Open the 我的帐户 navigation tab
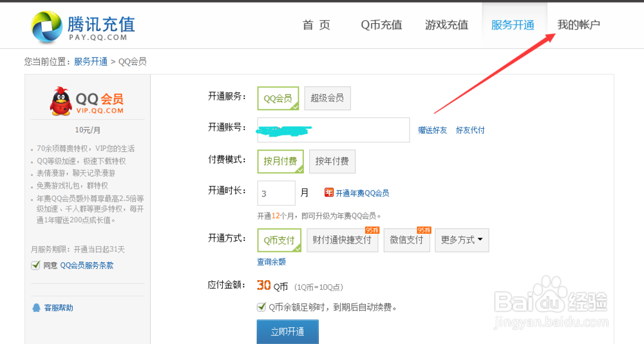This screenshot has height=344, width=644. click(578, 24)
